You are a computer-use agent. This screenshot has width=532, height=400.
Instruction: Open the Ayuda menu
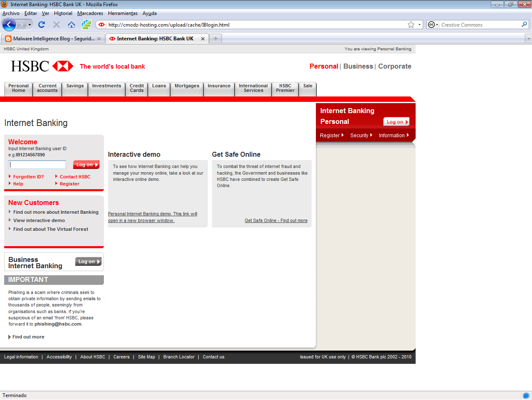click(150, 13)
